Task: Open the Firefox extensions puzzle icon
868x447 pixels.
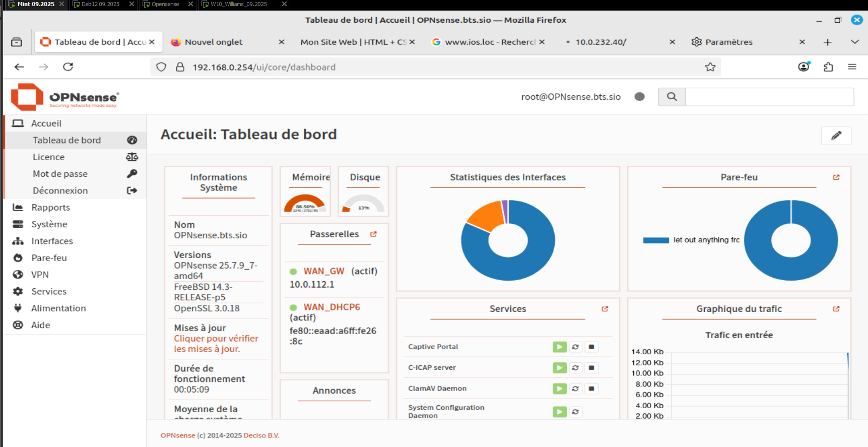Action: click(x=828, y=67)
